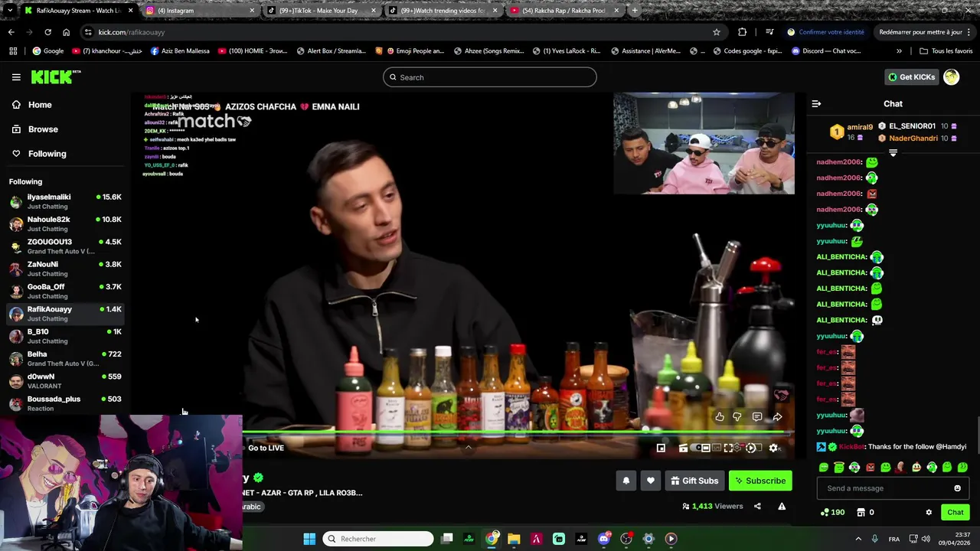This screenshot has width=980, height=551.
Task: Open emoji picker in message box
Action: click(957, 488)
